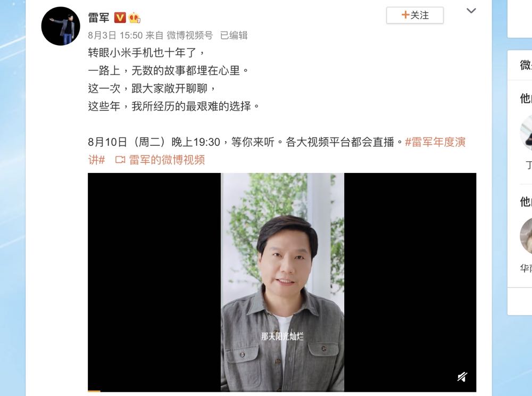Viewport: 532px width, 396px height.
Task: Click the second sidebar avatar above 华
Action: 526,235
